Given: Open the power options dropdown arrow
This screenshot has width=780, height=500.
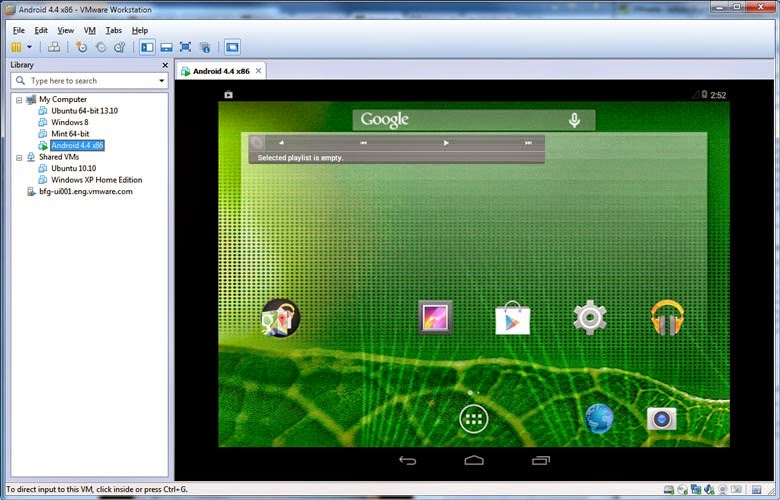Looking at the screenshot, I should (29, 47).
